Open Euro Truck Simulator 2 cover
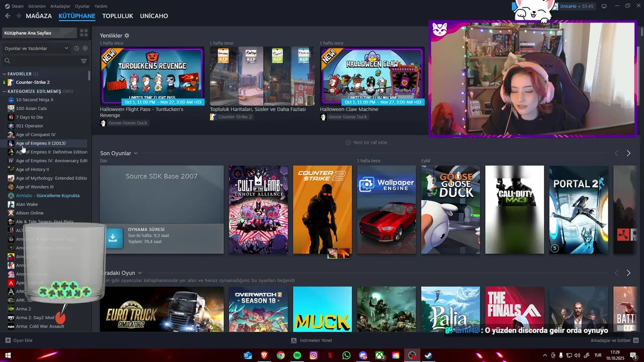Screen dimensions: 644x362 click(x=162, y=309)
